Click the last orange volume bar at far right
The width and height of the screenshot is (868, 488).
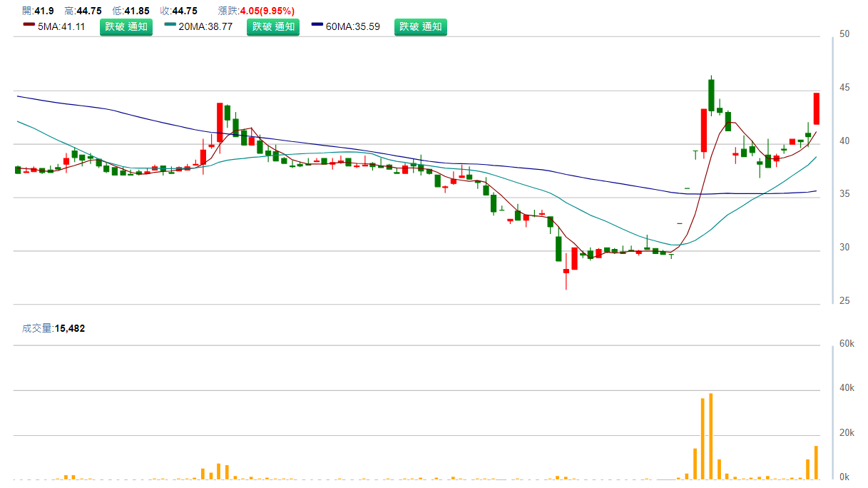pyautogui.click(x=816, y=462)
